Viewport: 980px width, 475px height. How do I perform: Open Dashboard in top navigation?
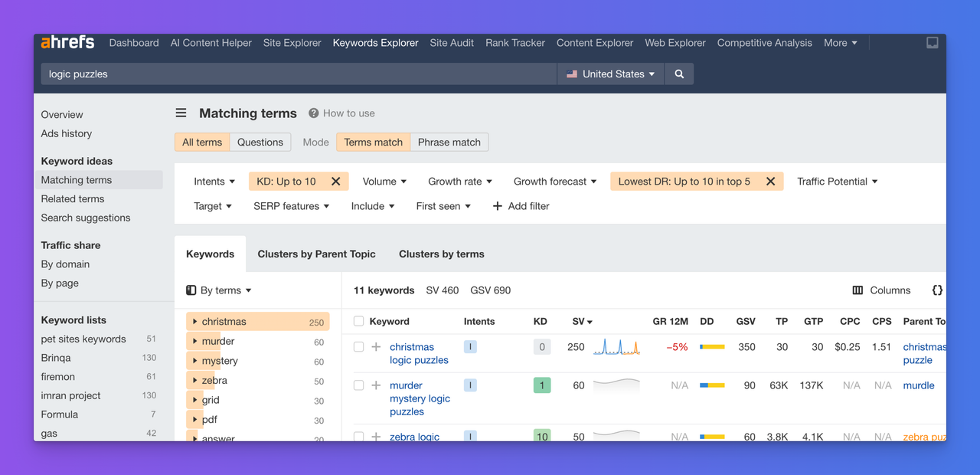134,43
